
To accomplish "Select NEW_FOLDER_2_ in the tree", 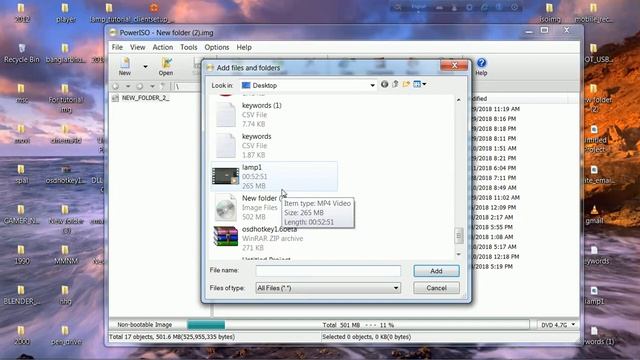I will click(141, 98).
